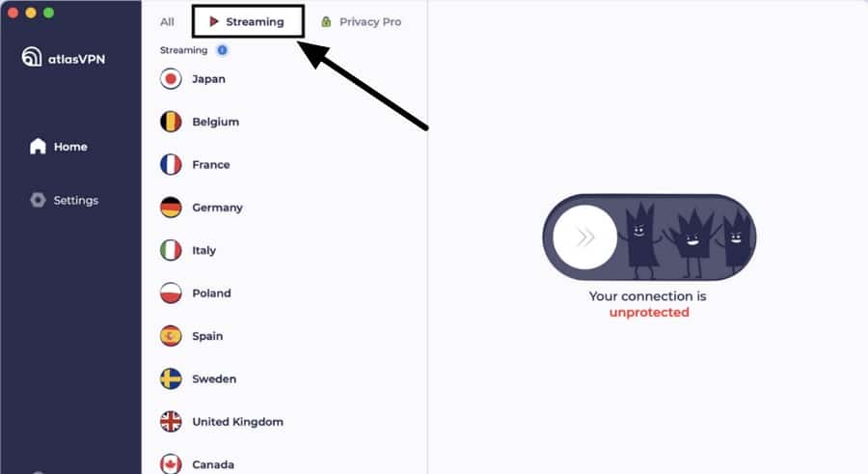Select the Japan flag icon
868x474 pixels.
(x=171, y=79)
